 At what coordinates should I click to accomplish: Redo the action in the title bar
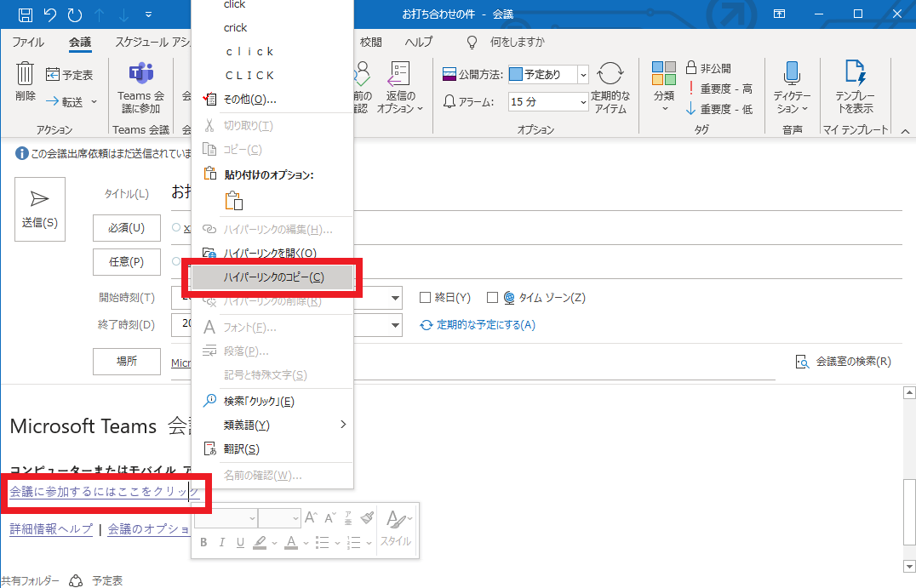pyautogui.click(x=75, y=14)
